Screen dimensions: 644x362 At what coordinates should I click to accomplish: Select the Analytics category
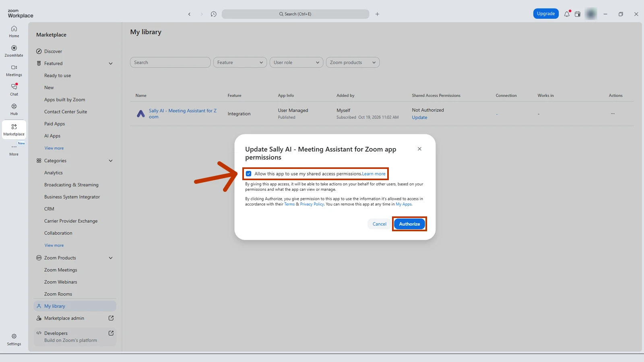pos(54,173)
